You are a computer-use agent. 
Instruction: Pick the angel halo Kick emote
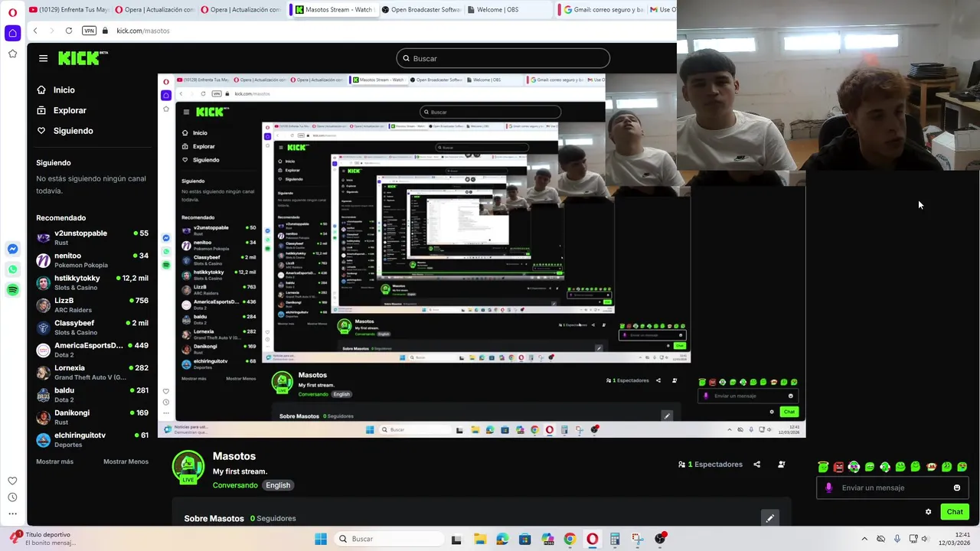pos(823,467)
